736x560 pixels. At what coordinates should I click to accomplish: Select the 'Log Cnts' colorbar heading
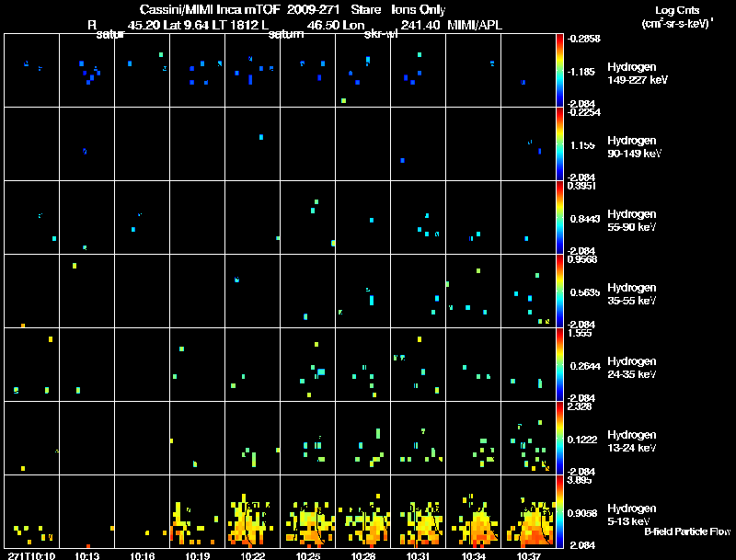point(677,10)
